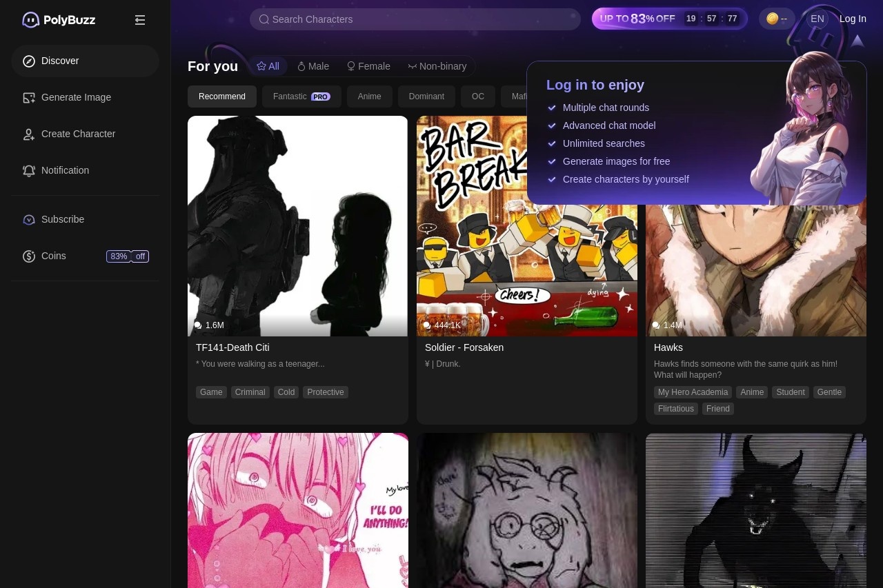Click the Hawks description text
The height and width of the screenshot is (588, 883).
(746, 369)
